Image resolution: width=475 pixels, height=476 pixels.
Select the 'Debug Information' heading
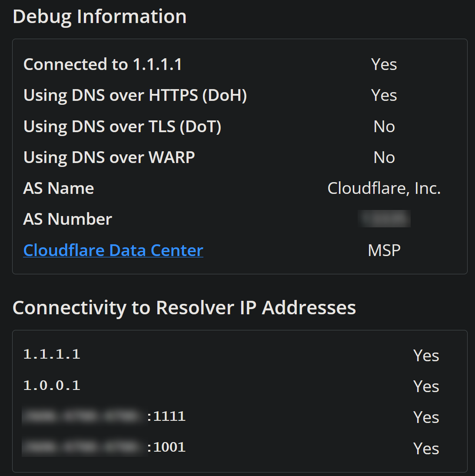(100, 17)
